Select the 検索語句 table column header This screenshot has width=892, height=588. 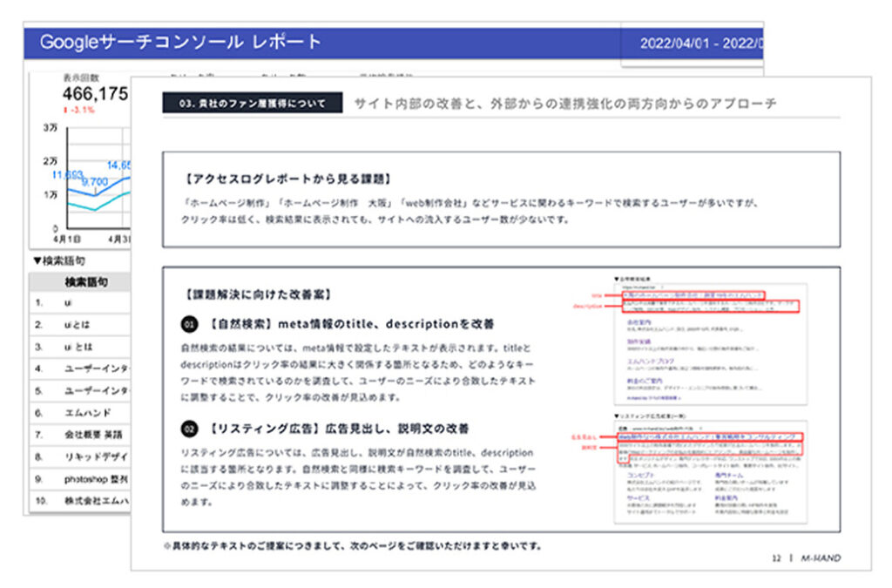[86, 282]
